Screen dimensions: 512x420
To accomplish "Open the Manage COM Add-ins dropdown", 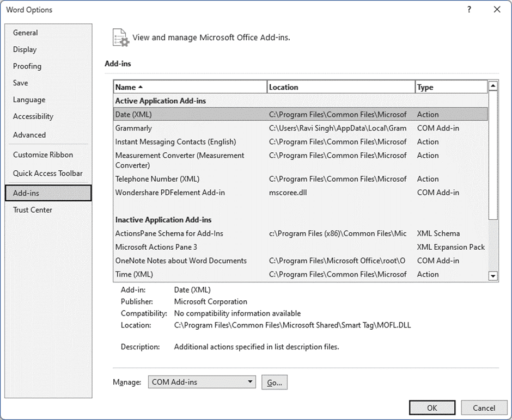I will coord(202,382).
